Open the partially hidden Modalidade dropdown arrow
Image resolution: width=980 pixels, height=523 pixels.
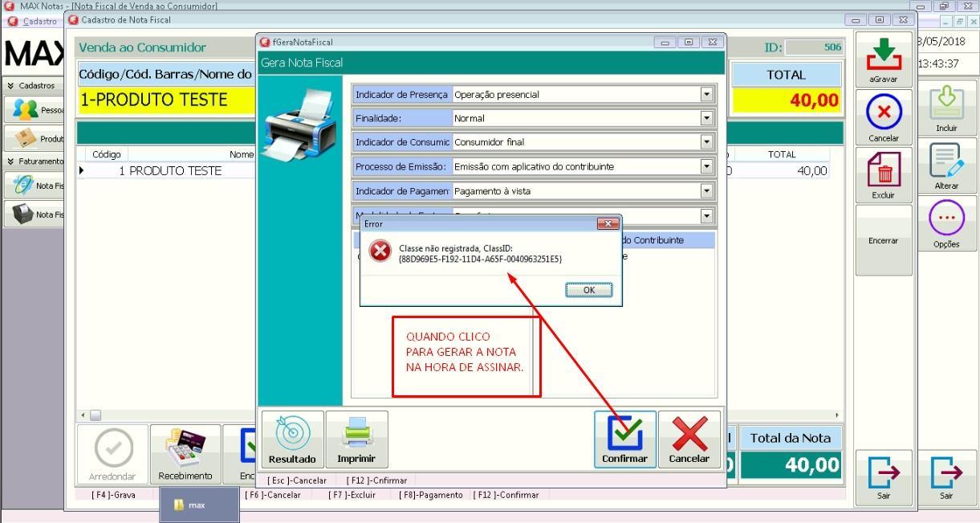(706, 215)
